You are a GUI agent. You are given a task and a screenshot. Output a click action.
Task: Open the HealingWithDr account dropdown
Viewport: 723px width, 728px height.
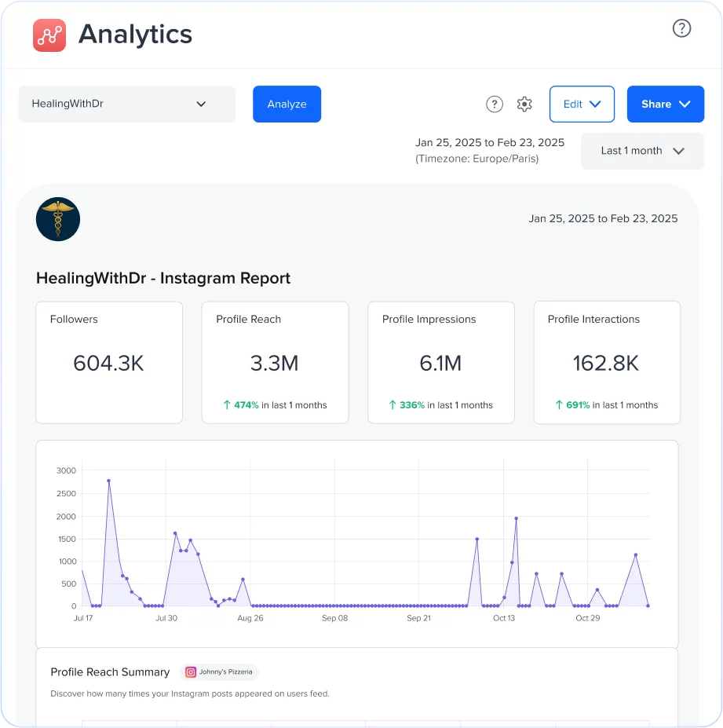pyautogui.click(x=126, y=104)
